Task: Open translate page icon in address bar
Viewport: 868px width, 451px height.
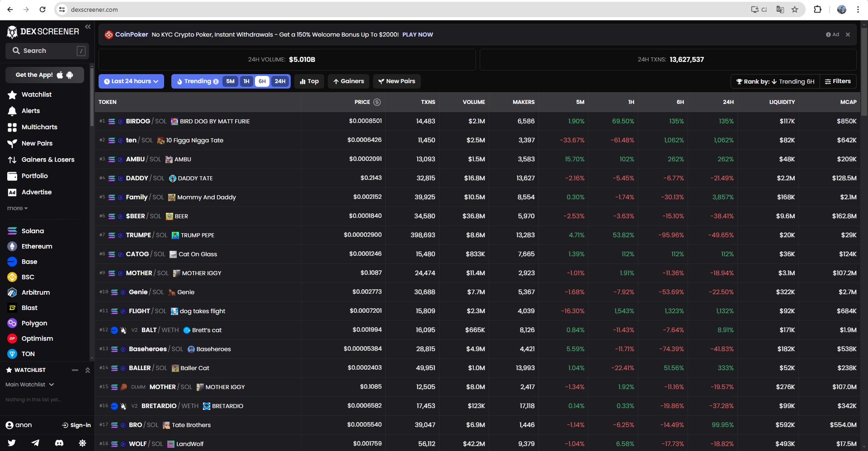Action: point(780,9)
